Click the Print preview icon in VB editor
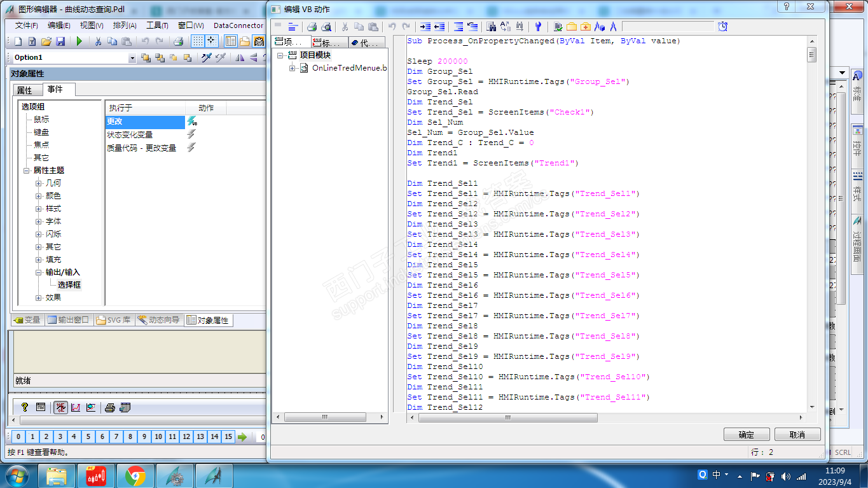 pos(326,27)
